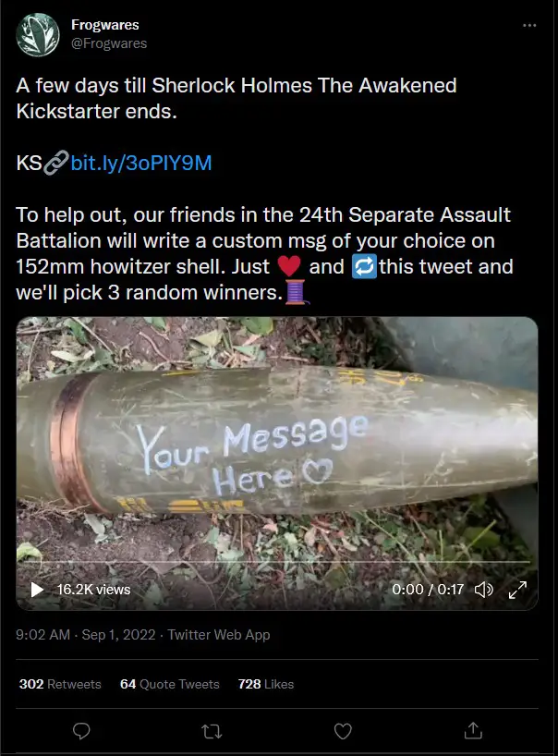558x756 pixels.
Task: Open the Frogwares profile avatar
Action: 38,35
